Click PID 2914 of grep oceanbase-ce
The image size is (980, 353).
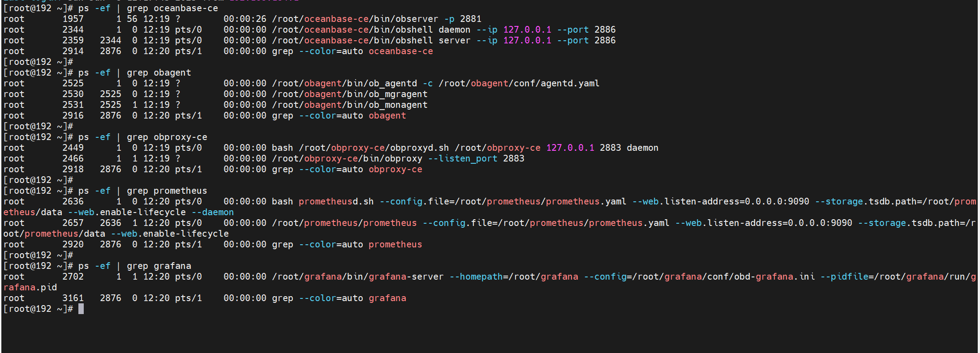[73, 51]
